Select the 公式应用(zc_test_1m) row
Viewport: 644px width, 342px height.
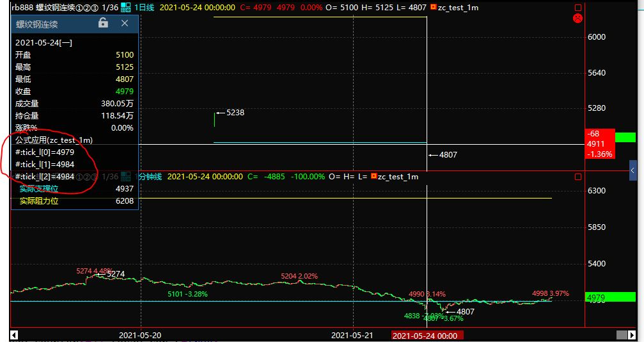point(54,140)
